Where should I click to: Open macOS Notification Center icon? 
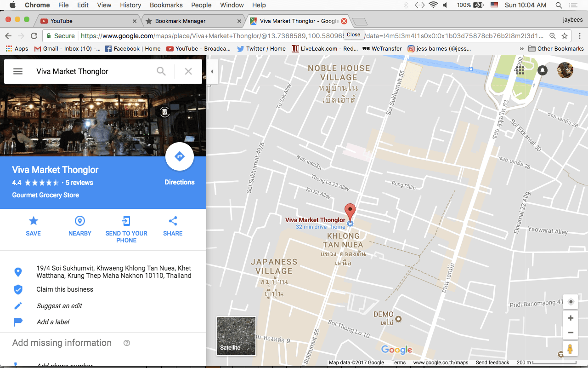tap(573, 5)
